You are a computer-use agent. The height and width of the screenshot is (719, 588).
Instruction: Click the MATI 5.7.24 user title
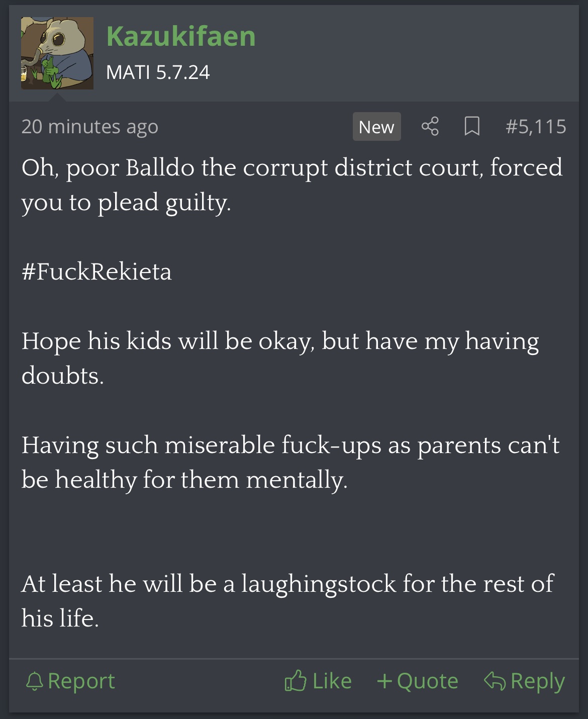pos(158,72)
